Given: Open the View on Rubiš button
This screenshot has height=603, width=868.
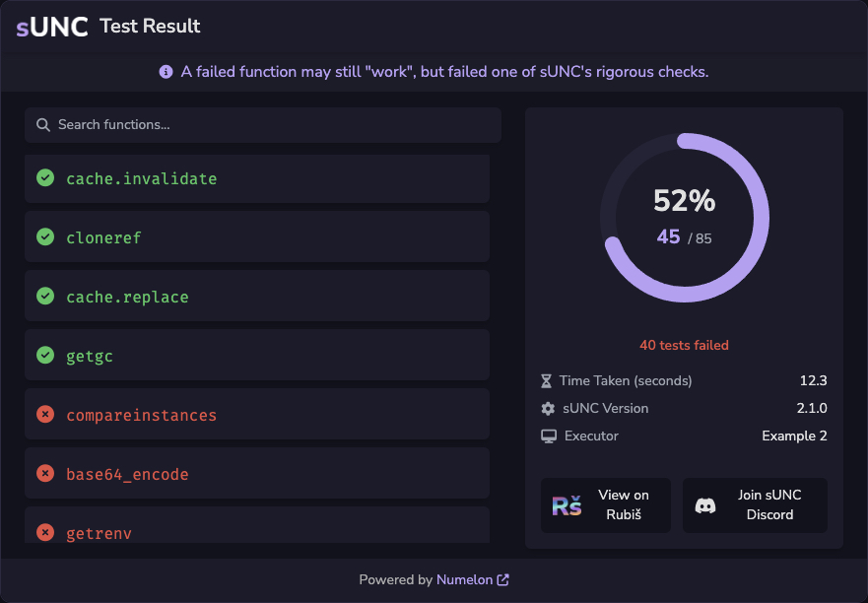Looking at the screenshot, I should (606, 505).
